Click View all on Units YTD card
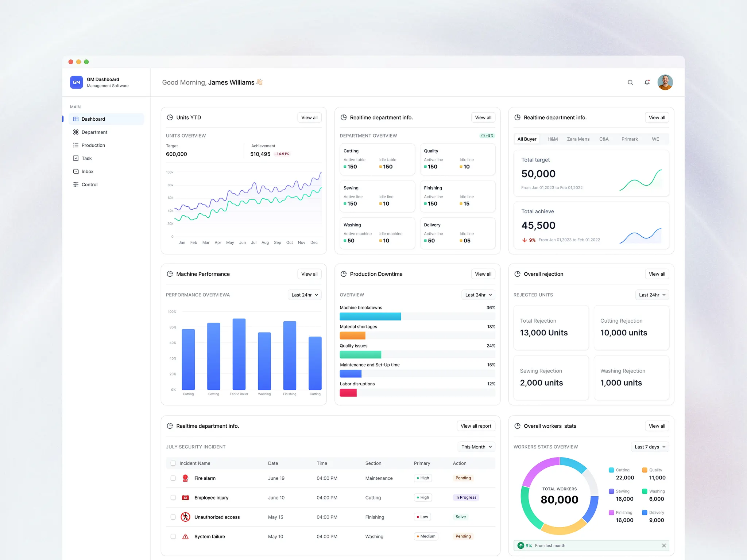The image size is (747, 560). click(x=309, y=117)
